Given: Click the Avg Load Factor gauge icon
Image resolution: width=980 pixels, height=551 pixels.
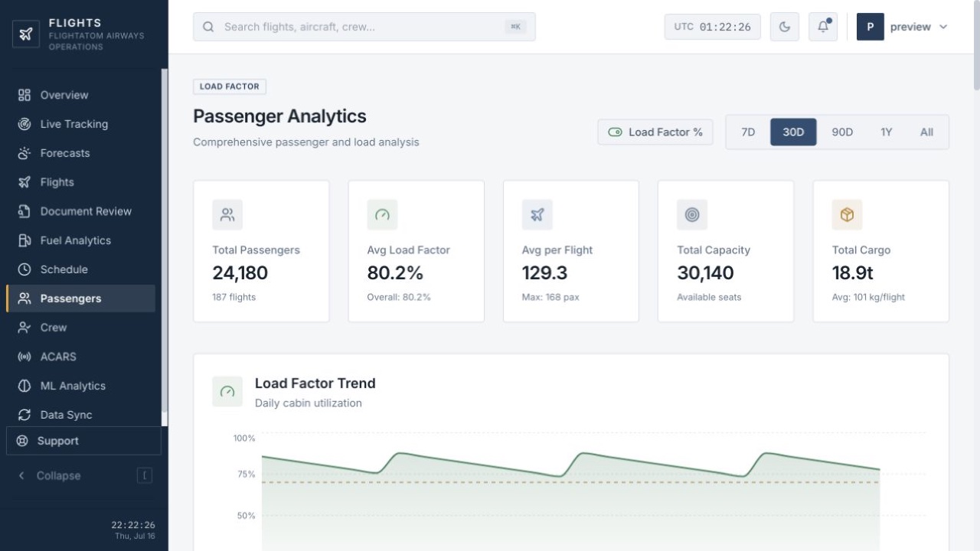Looking at the screenshot, I should (382, 215).
